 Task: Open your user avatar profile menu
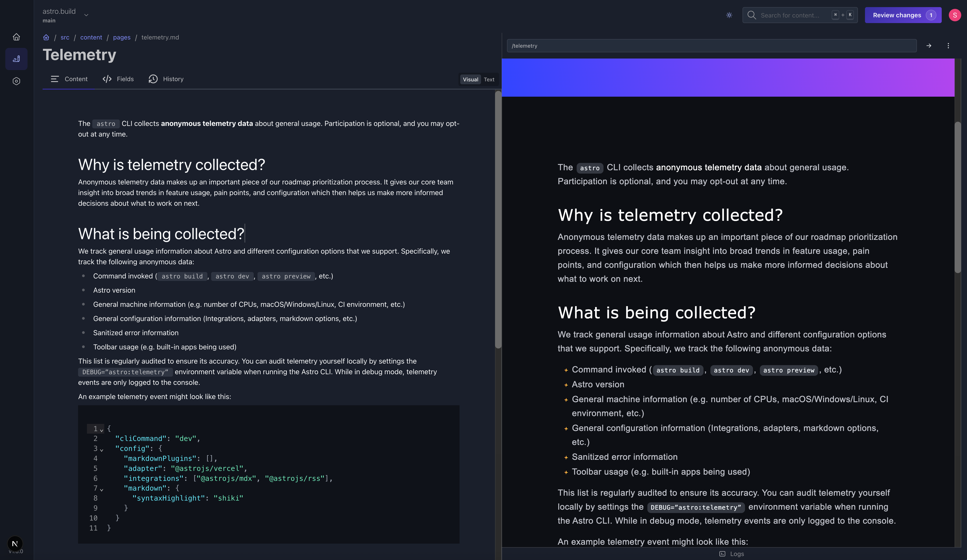(x=955, y=15)
